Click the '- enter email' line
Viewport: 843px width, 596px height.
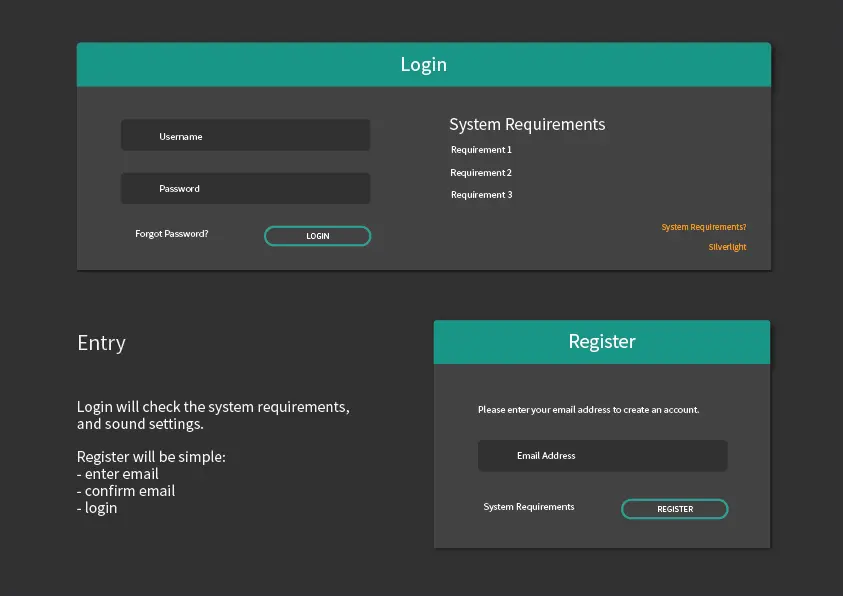(x=118, y=474)
